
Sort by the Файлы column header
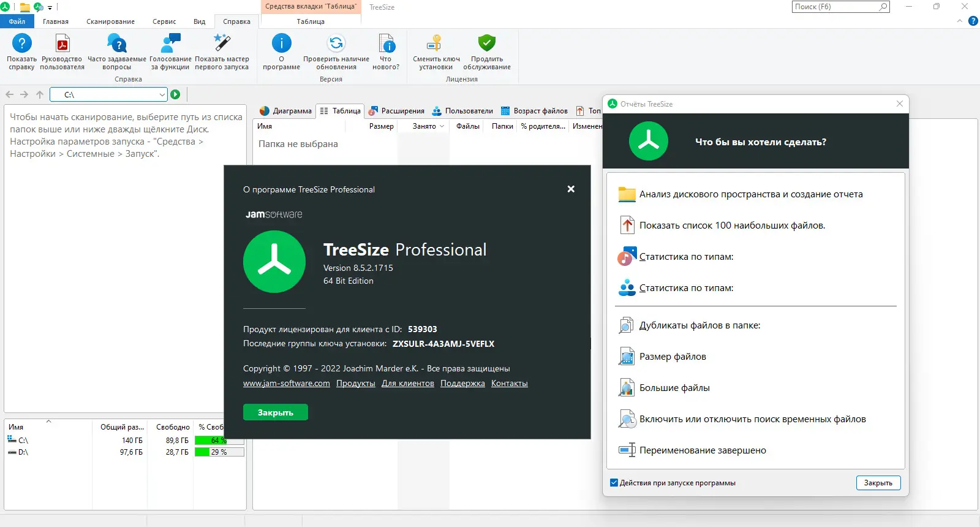tap(468, 126)
